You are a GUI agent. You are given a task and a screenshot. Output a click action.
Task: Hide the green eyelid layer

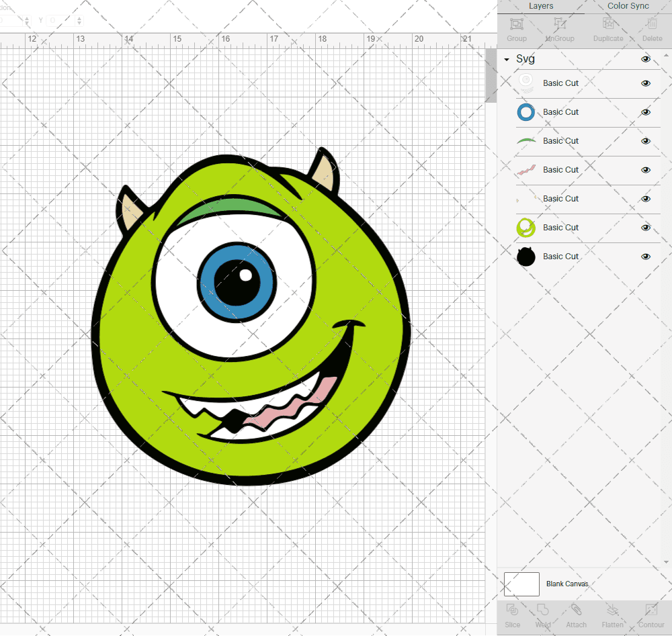[646, 141]
